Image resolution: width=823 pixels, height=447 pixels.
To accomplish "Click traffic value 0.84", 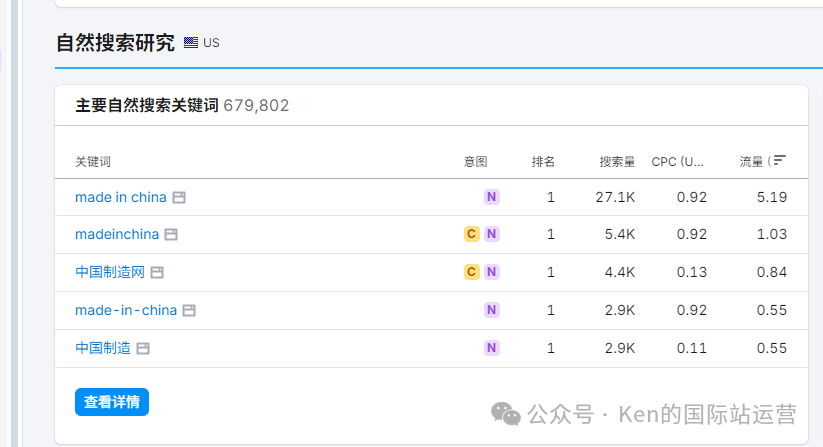I will click(x=772, y=272).
